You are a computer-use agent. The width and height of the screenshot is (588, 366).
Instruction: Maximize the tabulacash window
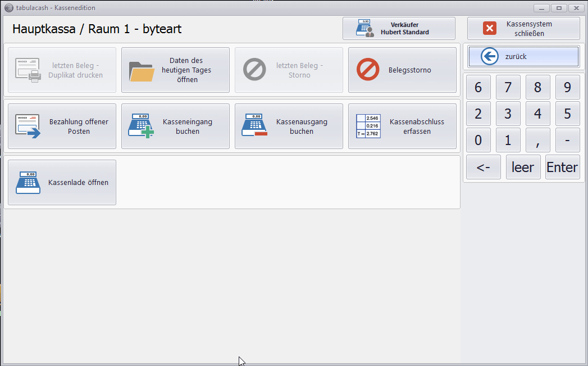[x=559, y=8]
